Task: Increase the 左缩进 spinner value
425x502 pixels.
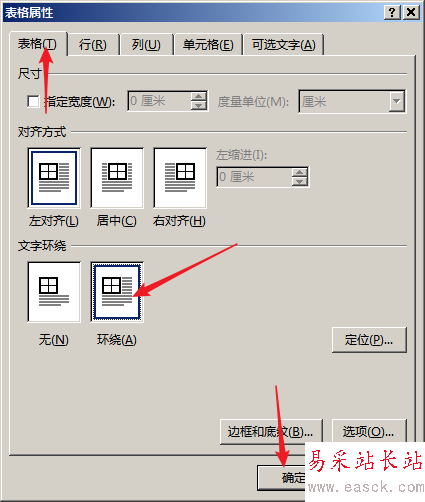Action: [299, 172]
